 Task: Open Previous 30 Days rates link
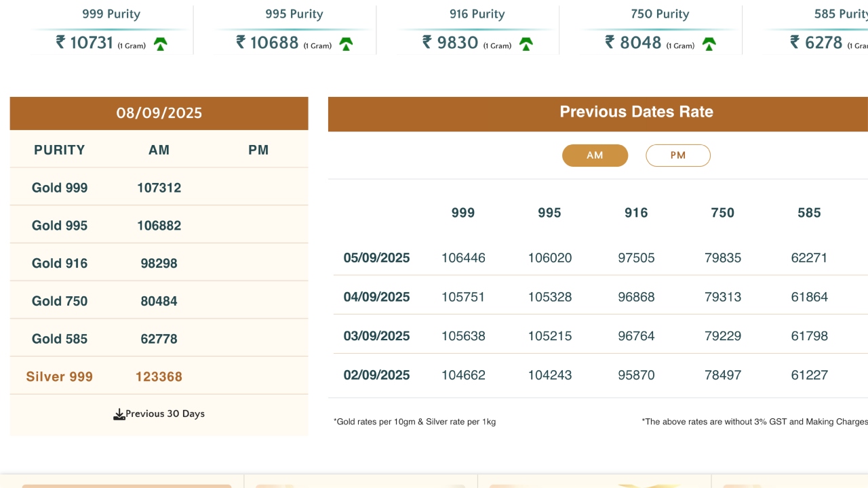coord(165,414)
